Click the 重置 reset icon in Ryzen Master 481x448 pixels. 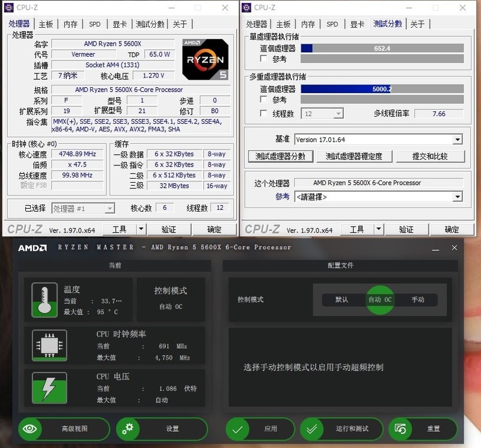(x=400, y=429)
